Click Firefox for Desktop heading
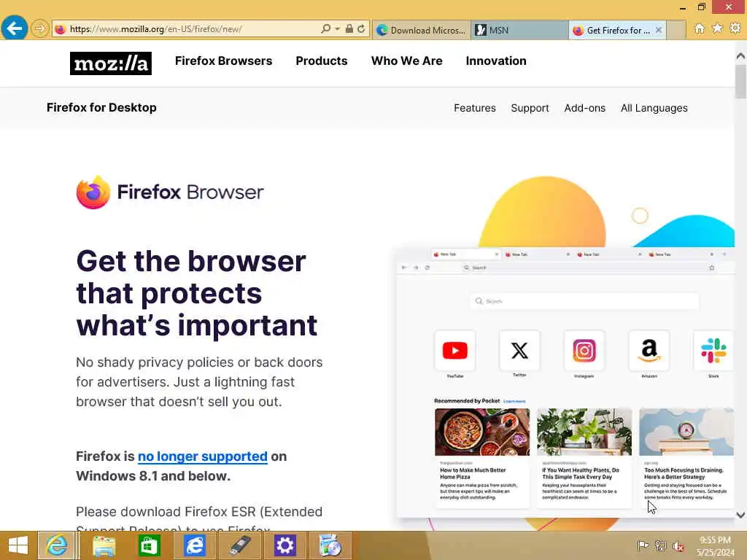Viewport: 747px width, 560px height. (101, 108)
